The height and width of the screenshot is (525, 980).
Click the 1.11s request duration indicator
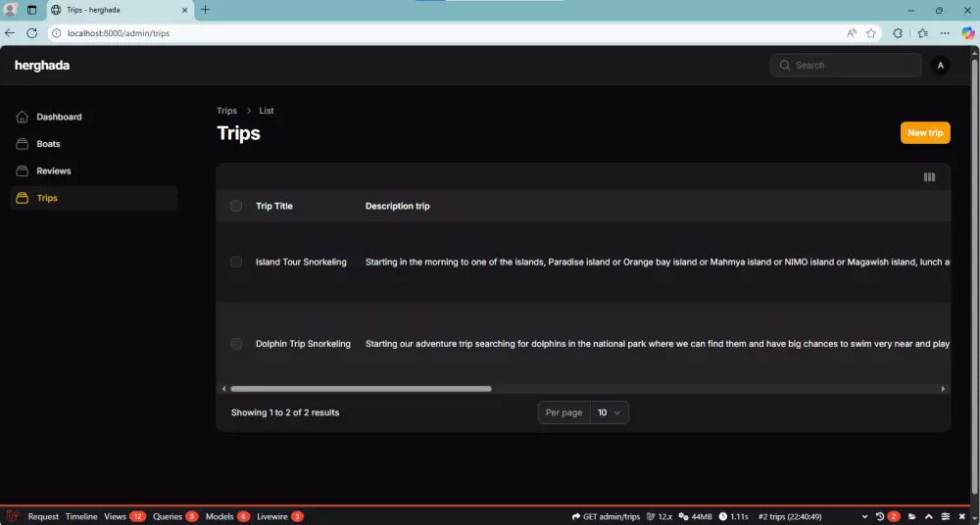[733, 517]
